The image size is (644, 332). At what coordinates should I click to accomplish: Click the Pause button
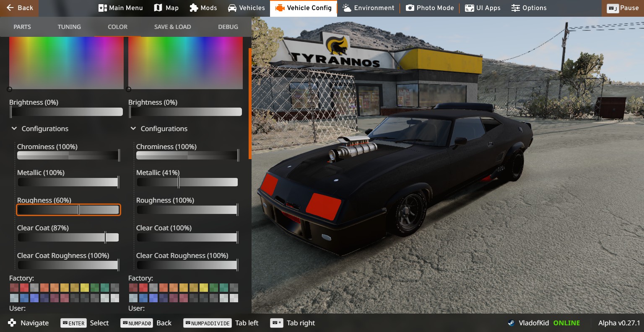point(623,8)
